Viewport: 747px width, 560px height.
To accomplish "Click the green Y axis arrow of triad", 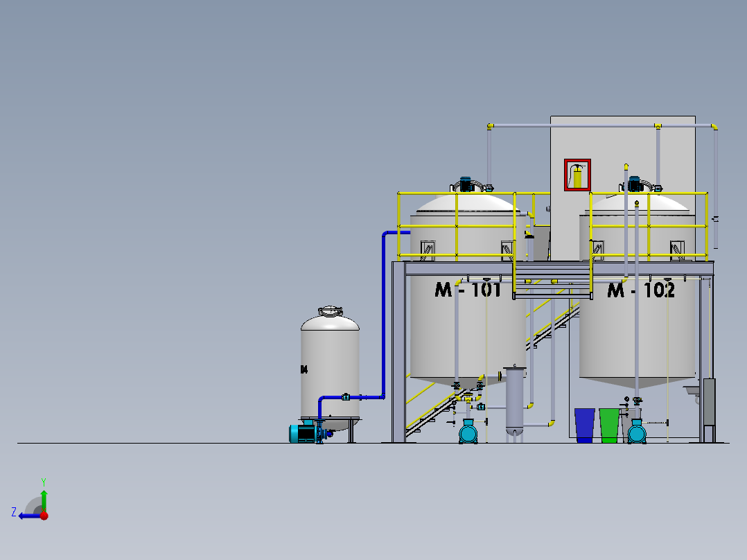I will [x=44, y=500].
